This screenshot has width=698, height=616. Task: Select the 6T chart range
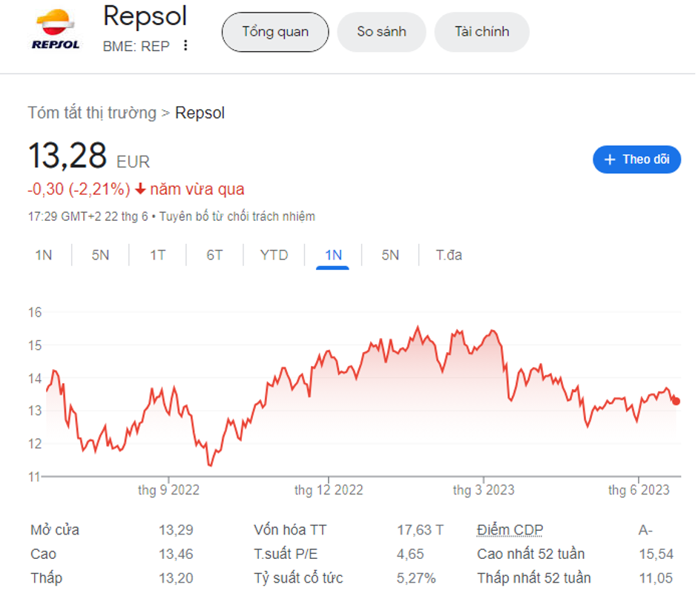coord(215,254)
